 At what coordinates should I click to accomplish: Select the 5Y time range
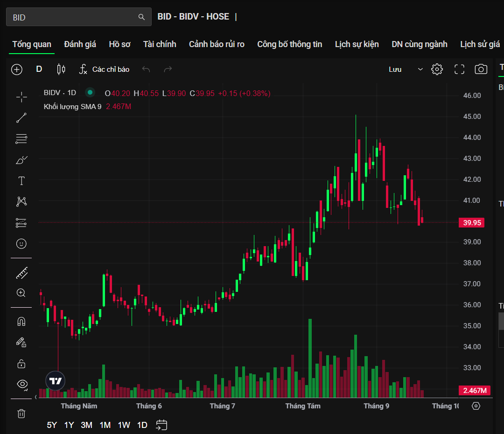pyautogui.click(x=52, y=425)
